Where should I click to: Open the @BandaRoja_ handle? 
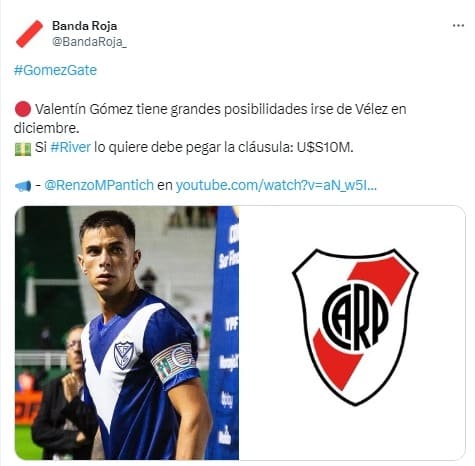pos(89,42)
